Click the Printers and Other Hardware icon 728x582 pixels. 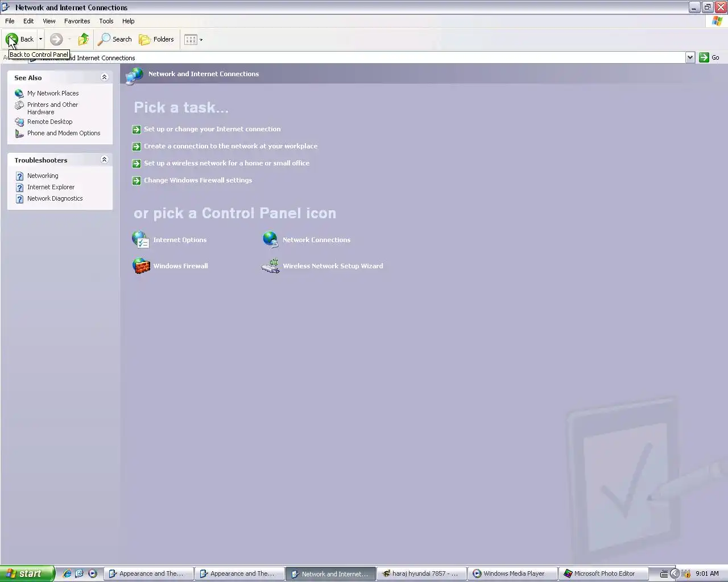19,105
